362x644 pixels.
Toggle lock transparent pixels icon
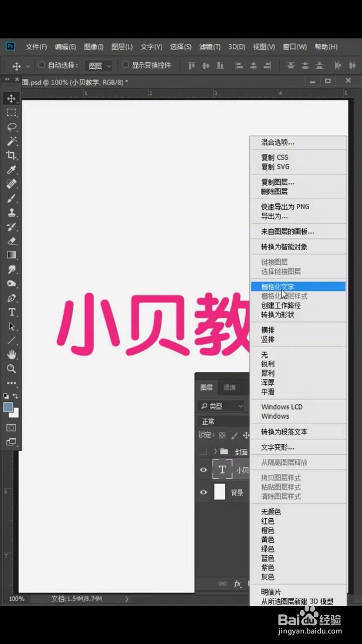(x=222, y=435)
